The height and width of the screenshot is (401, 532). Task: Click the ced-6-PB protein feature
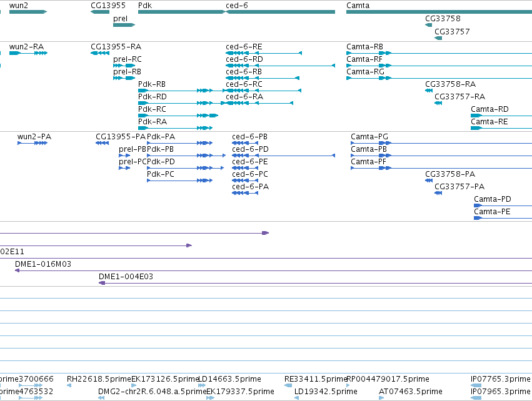click(245, 143)
